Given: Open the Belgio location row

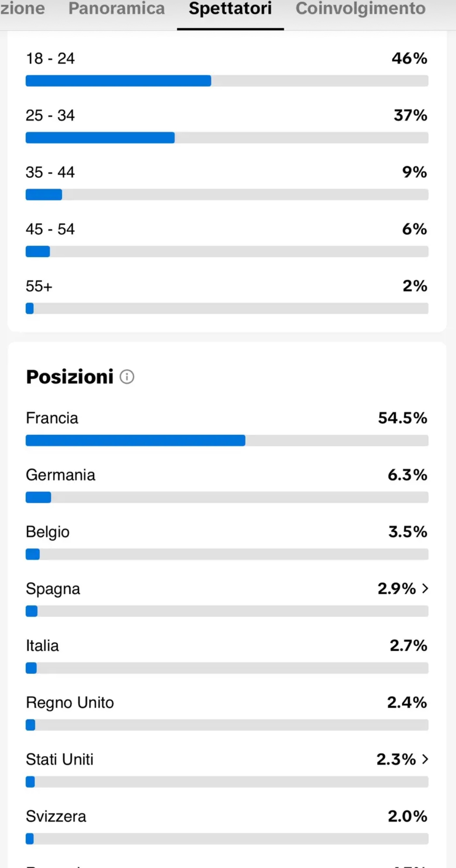Looking at the screenshot, I should [x=227, y=542].
